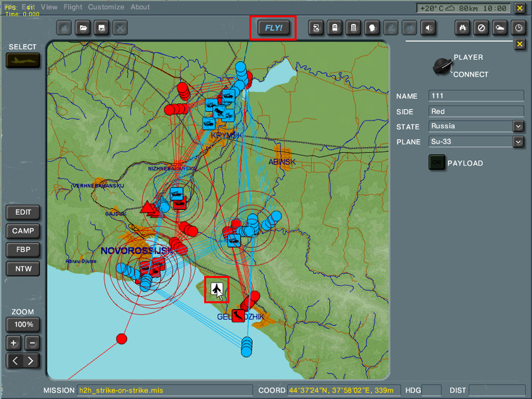Toggle the PAYLOAD ON switch
The image size is (532, 399).
tap(437, 162)
